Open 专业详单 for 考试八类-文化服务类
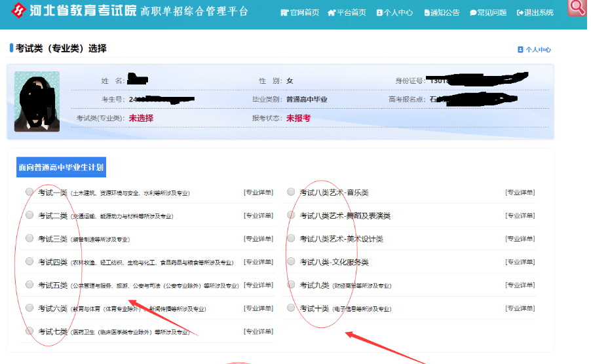This screenshot has height=364, width=591. pos(520,262)
